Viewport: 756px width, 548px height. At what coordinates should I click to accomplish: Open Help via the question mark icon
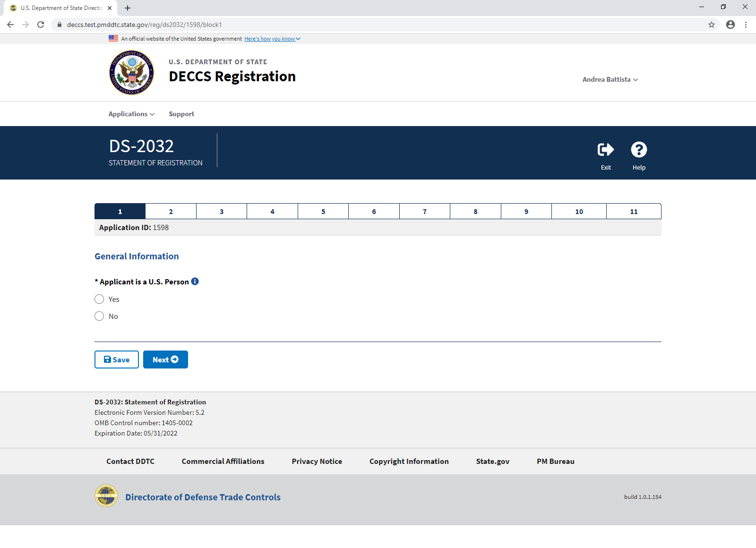[639, 150]
